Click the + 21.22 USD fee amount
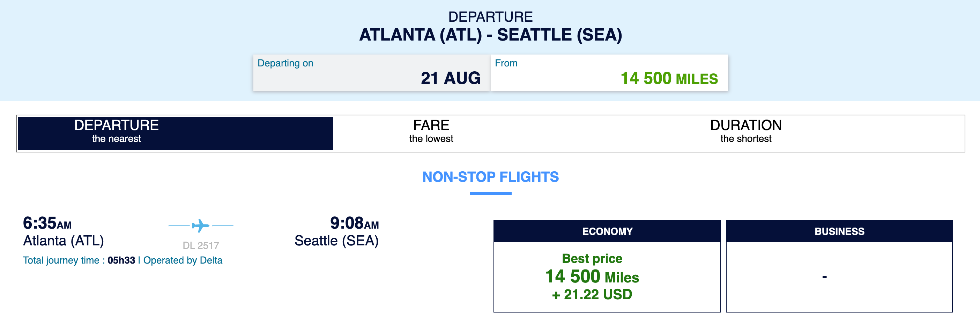980x323 pixels. click(592, 294)
